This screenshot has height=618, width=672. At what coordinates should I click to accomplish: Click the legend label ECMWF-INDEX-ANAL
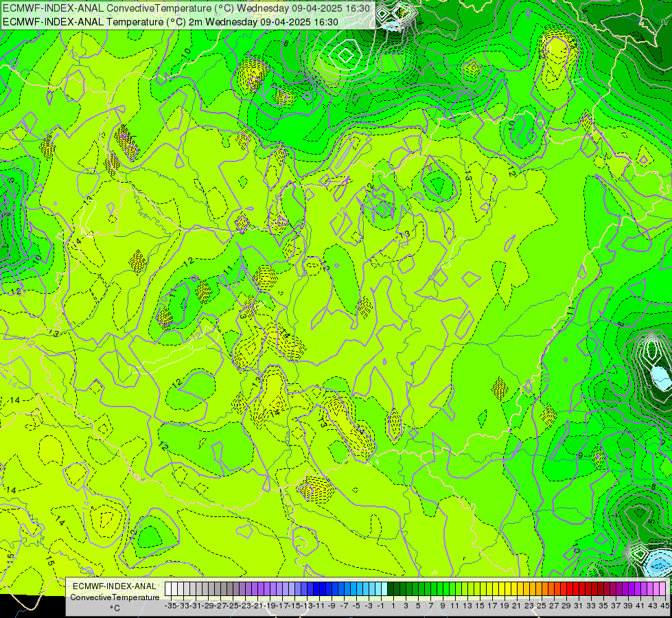pyautogui.click(x=114, y=586)
